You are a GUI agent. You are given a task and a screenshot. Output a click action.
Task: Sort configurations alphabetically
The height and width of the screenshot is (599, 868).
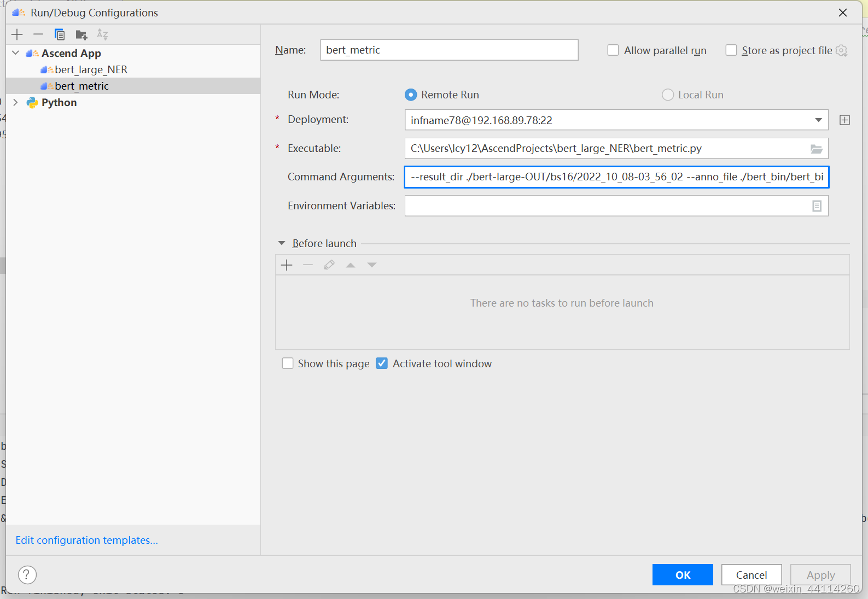click(x=102, y=34)
